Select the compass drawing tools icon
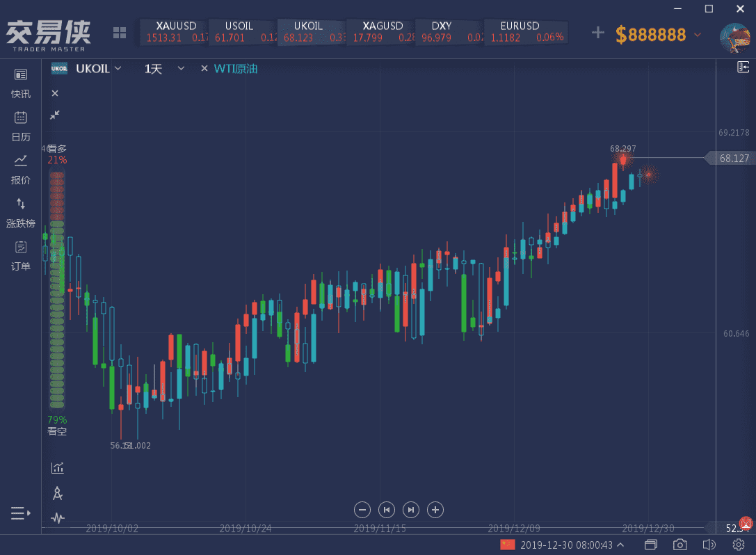The image size is (756, 555). [x=58, y=494]
